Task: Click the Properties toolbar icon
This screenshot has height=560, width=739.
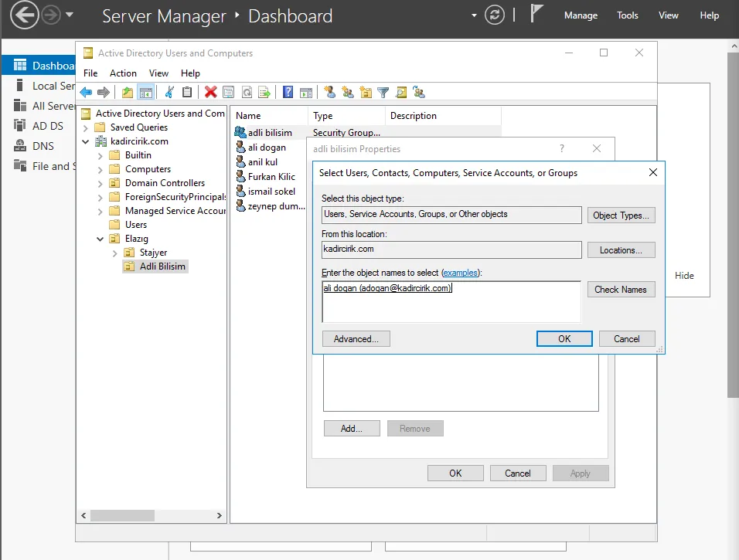Action: coord(229,93)
